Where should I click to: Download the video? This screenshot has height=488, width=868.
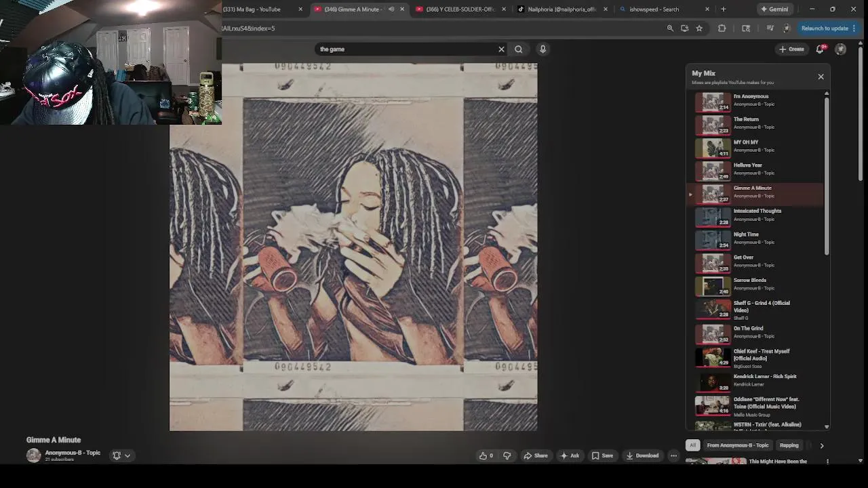pos(642,455)
